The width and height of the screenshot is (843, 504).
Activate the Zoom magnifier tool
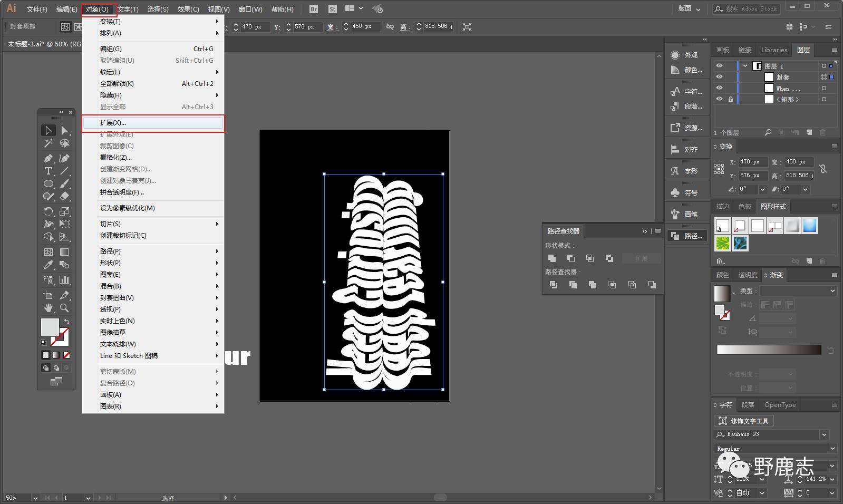64,308
